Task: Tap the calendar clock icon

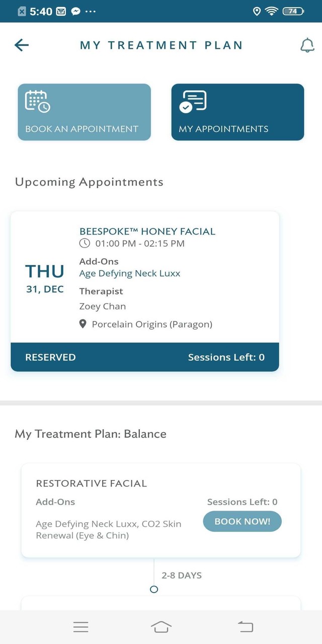Action: click(x=37, y=101)
